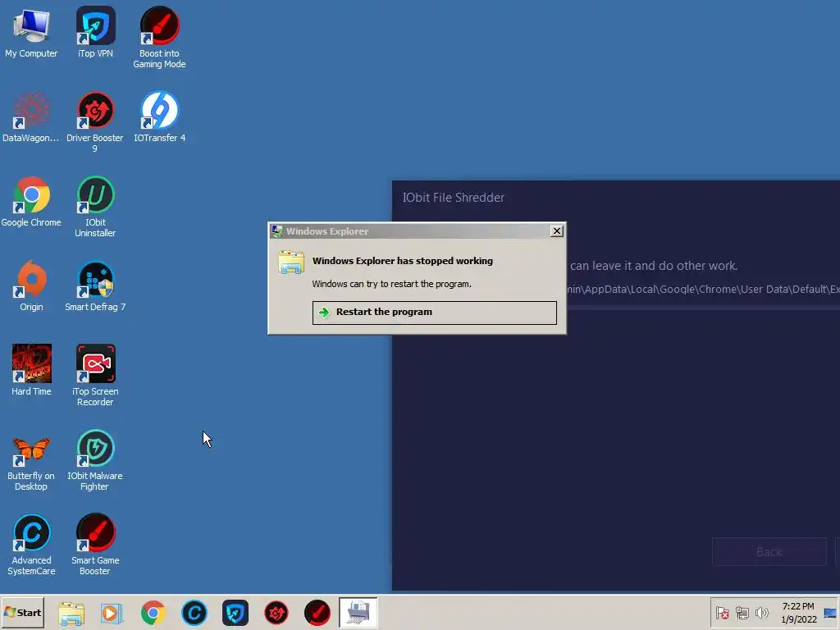The image size is (840, 630).
Task: Select the Boost into Gaming Mode shortcut
Action: coord(159,38)
